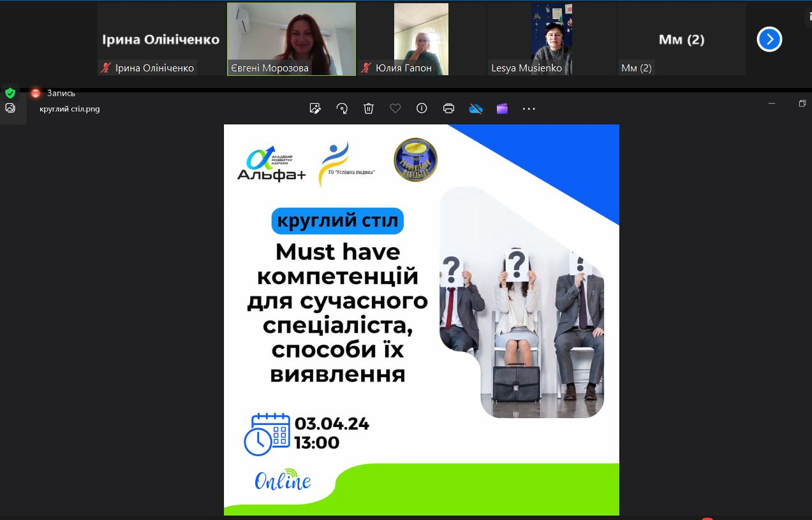
Task: Click the edit image icon in Photos toolbar
Action: point(315,108)
